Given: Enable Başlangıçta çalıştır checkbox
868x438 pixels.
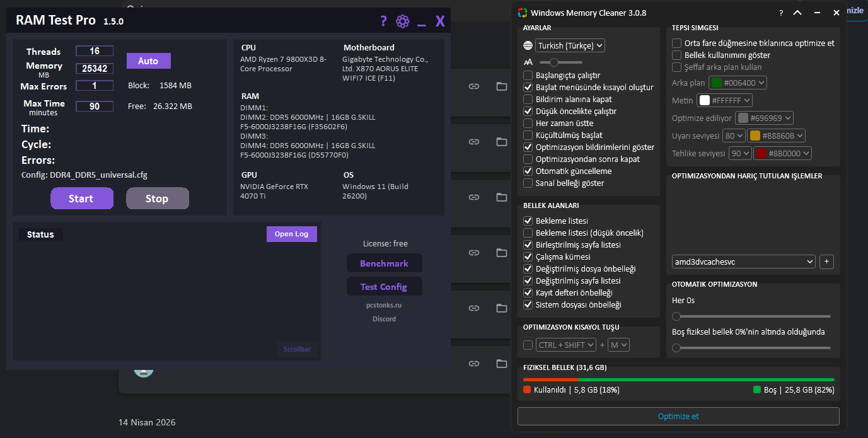Looking at the screenshot, I should [528, 75].
